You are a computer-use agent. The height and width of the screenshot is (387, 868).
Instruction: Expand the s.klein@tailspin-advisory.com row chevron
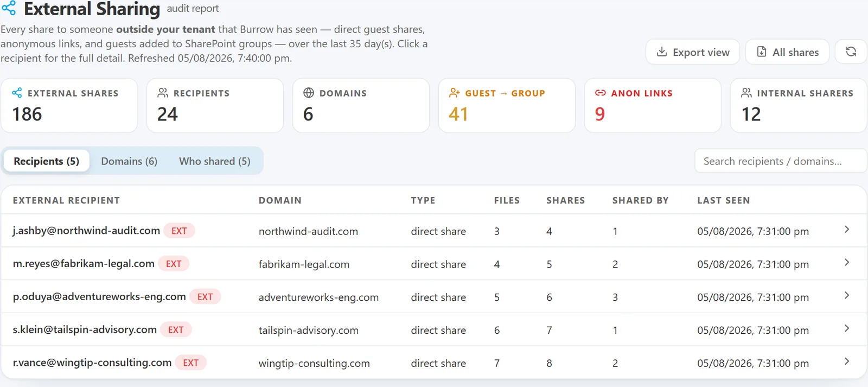pos(847,329)
